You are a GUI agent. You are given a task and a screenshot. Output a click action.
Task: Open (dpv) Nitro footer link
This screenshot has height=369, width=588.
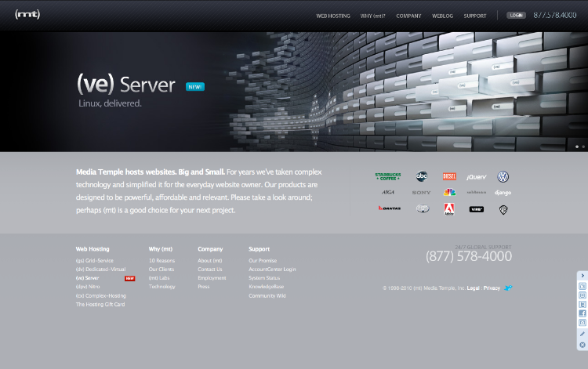point(88,287)
